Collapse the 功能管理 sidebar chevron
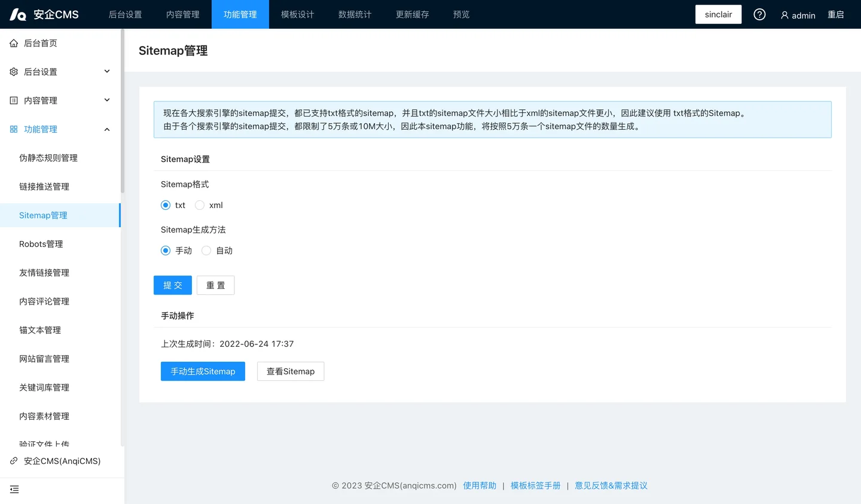 pos(107,129)
